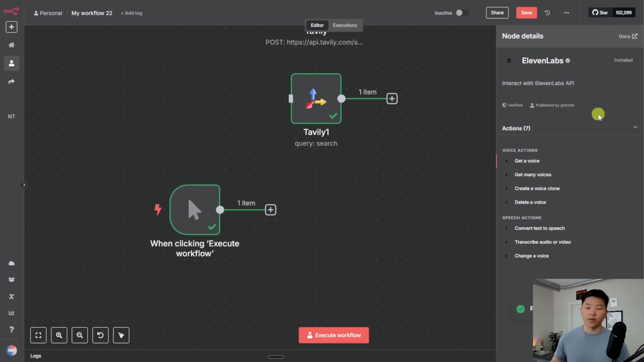Select the Create a voice clone action

pos(537,189)
